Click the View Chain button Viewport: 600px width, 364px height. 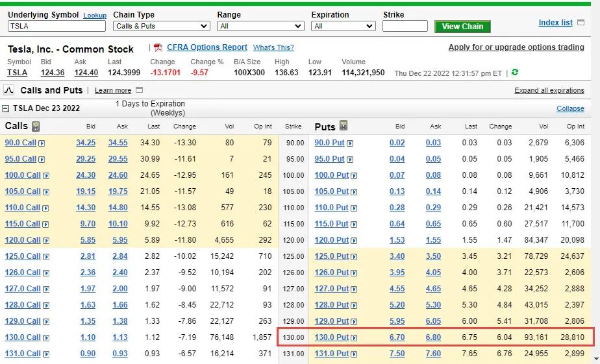(x=462, y=27)
